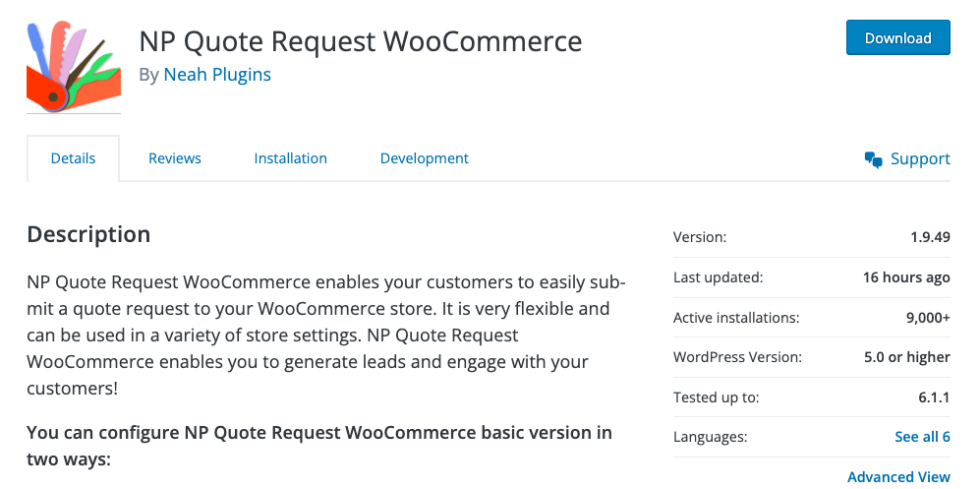Click the 'Last updated:' label
Image resolution: width=980 pixels, height=489 pixels.
719,277
